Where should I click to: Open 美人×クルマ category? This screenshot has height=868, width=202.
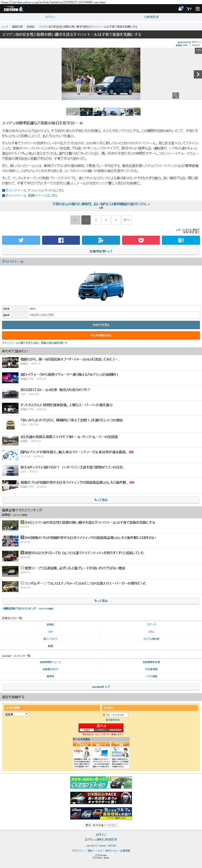[x=50, y=638]
